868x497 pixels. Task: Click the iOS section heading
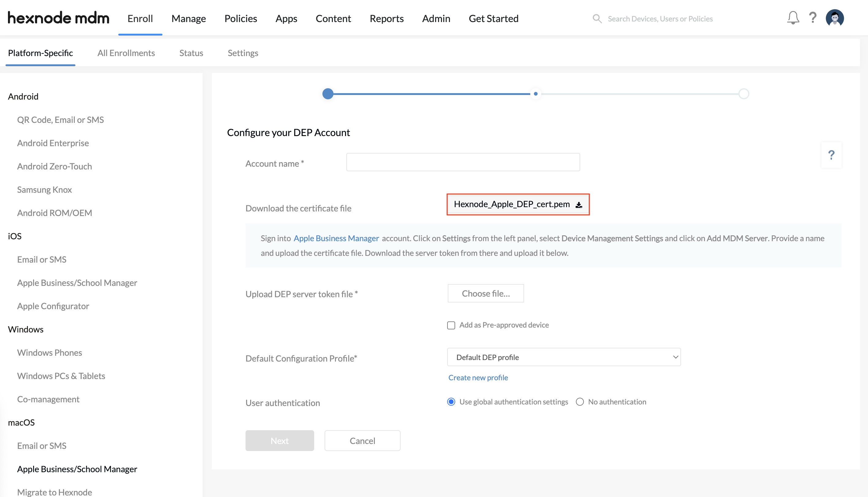tap(15, 236)
